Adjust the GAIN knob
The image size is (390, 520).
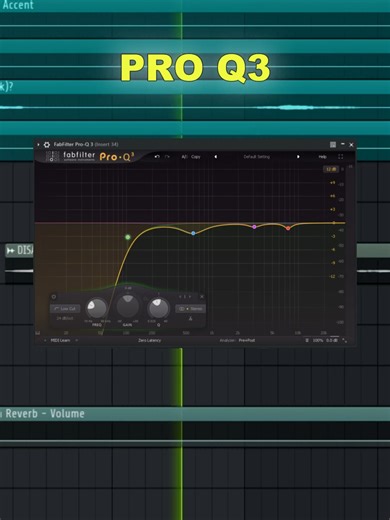[x=128, y=306]
